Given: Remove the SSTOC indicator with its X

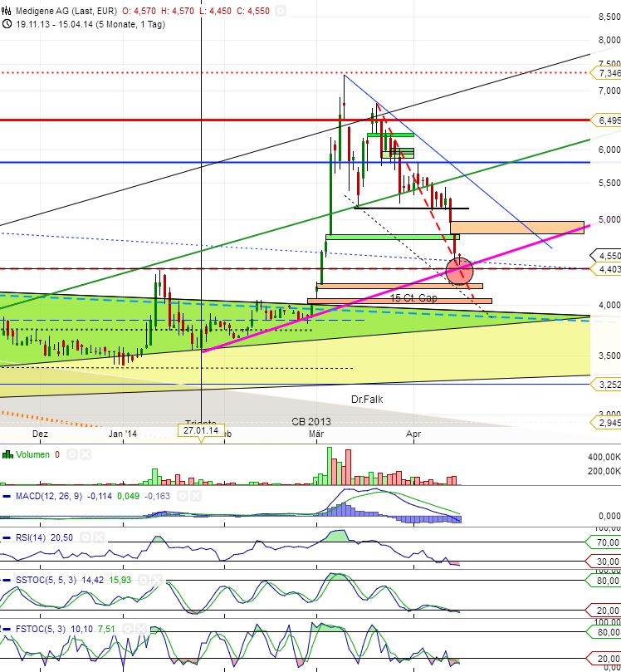Looking at the screenshot, I should click(x=157, y=580).
